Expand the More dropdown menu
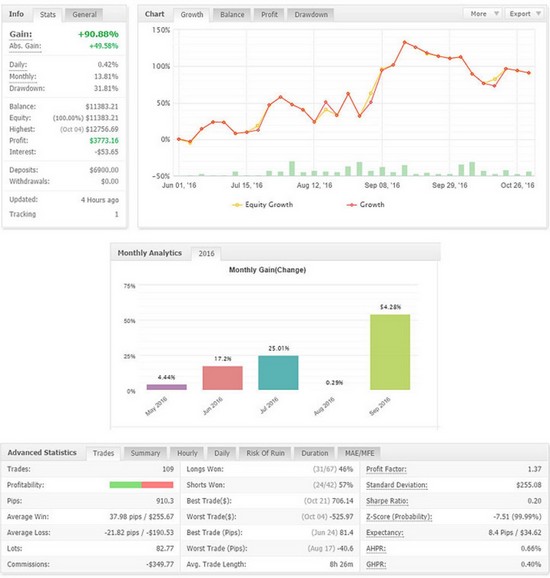Screen dimensions: 550x578 point(483,14)
